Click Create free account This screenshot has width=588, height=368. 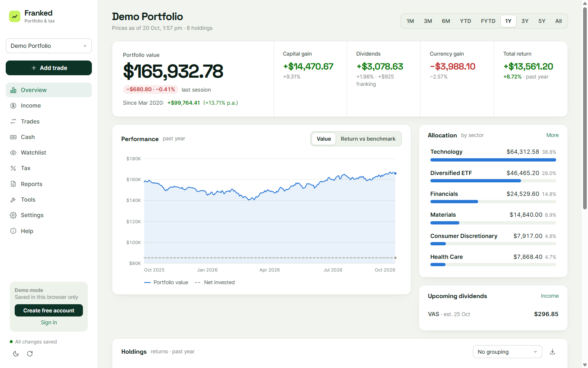(49, 310)
